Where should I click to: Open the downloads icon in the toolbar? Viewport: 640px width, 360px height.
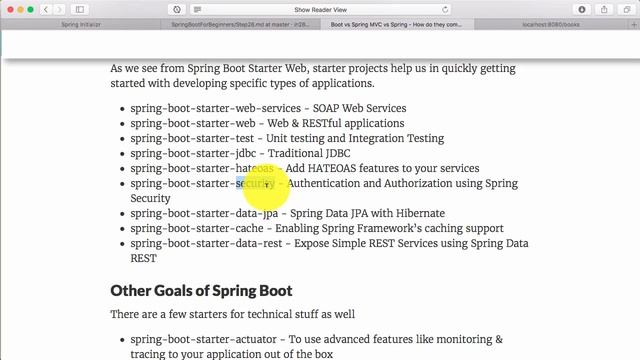(x=582, y=9)
